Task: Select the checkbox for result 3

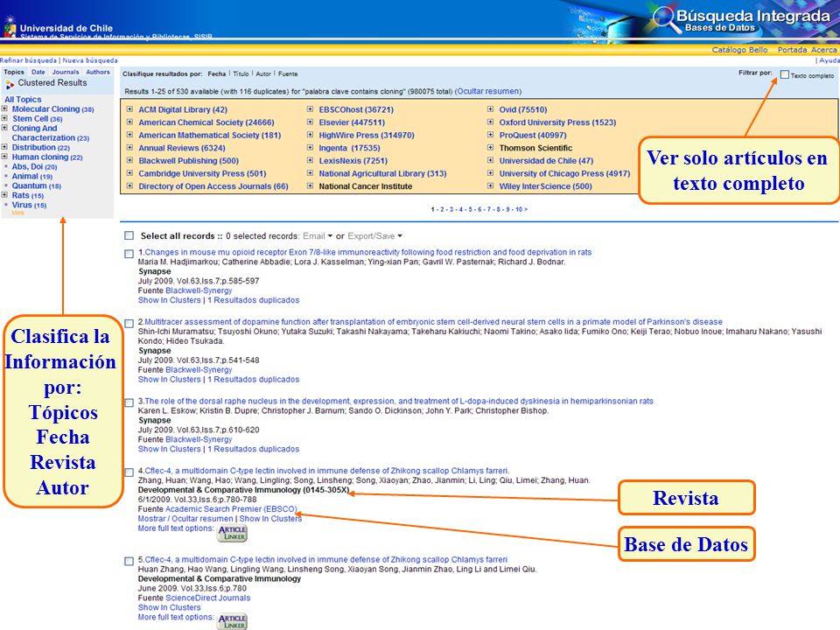Action: coord(129,402)
